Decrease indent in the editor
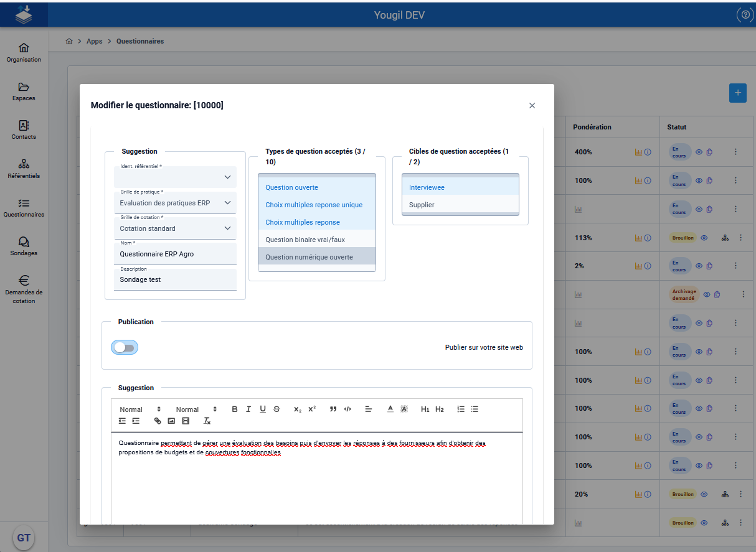Viewport: 756px width, 552px height. (x=122, y=421)
